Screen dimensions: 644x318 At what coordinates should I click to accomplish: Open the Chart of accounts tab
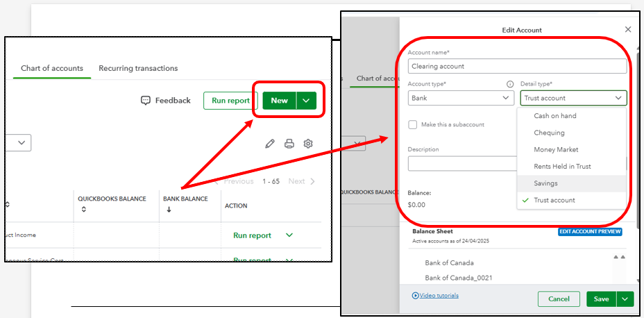coord(52,68)
